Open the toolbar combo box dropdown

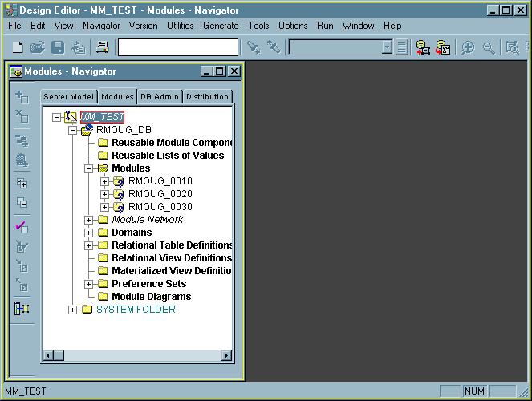[x=388, y=47]
